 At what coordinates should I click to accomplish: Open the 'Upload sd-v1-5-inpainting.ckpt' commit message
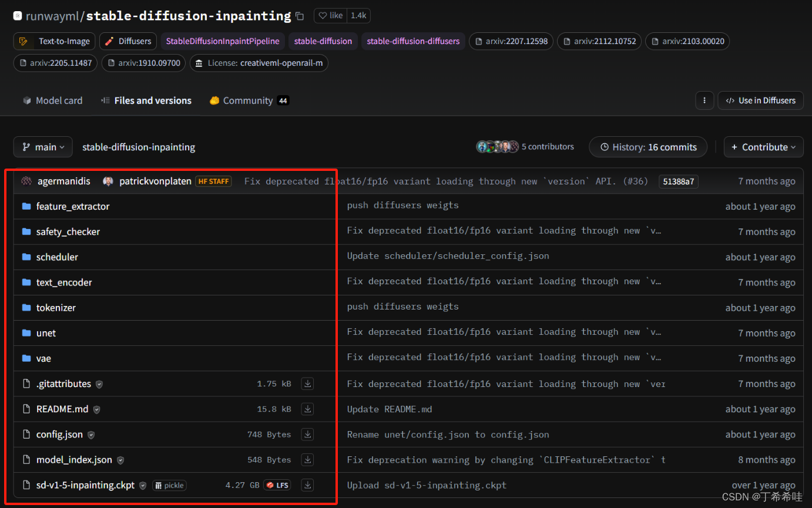pos(427,485)
